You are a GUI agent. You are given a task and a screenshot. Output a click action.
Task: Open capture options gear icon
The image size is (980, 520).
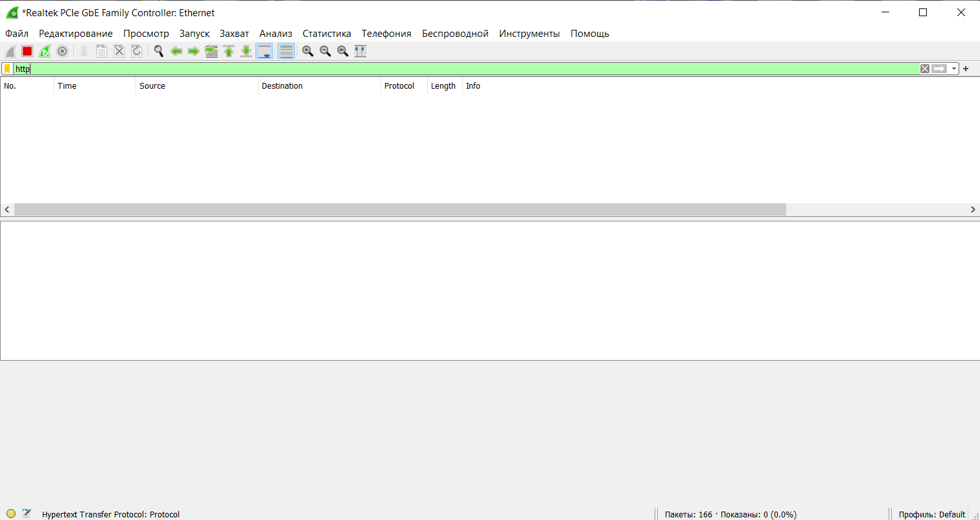click(x=62, y=51)
